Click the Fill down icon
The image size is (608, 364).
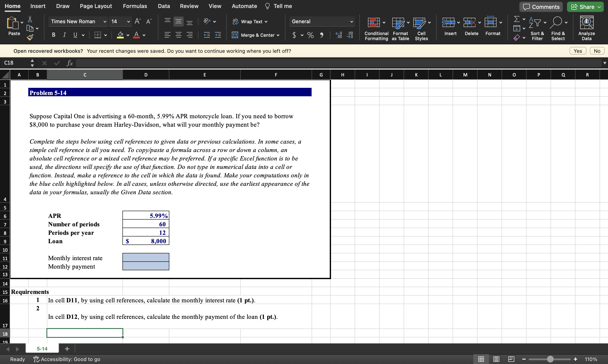(517, 28)
